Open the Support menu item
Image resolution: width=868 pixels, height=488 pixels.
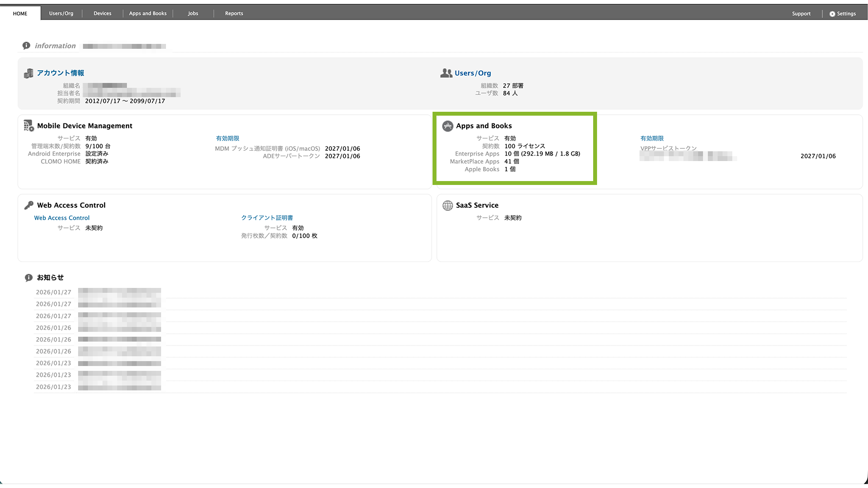pyautogui.click(x=801, y=14)
